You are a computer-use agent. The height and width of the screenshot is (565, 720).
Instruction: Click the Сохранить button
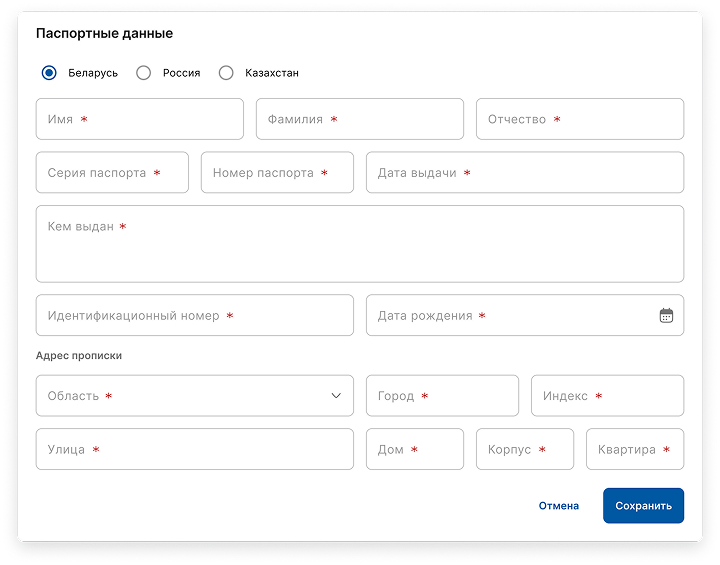643,505
